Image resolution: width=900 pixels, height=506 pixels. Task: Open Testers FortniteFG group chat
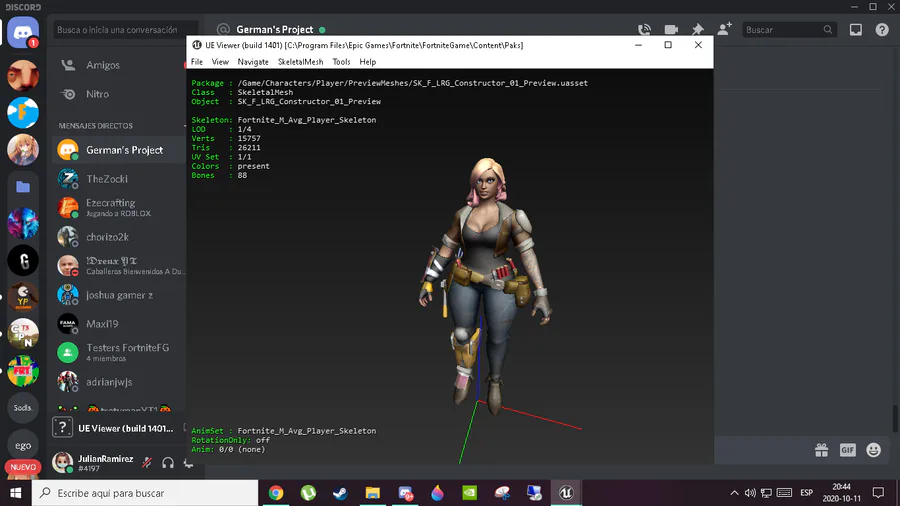tap(118, 352)
